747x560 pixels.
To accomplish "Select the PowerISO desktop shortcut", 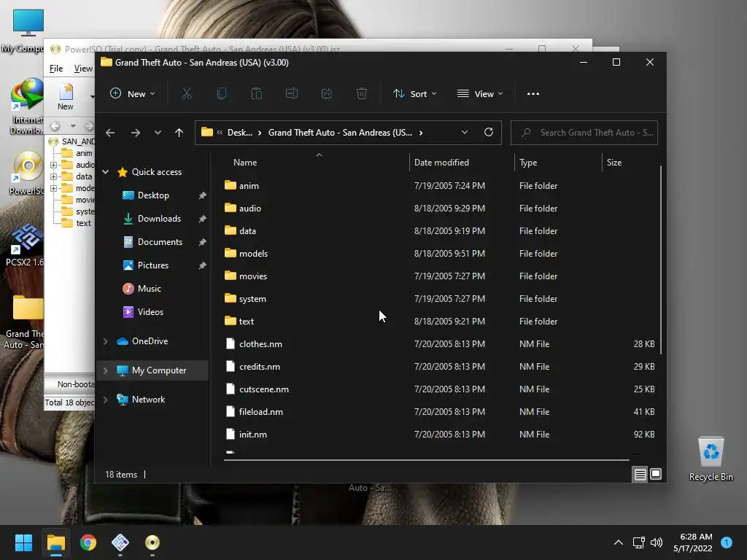I will pos(27,174).
